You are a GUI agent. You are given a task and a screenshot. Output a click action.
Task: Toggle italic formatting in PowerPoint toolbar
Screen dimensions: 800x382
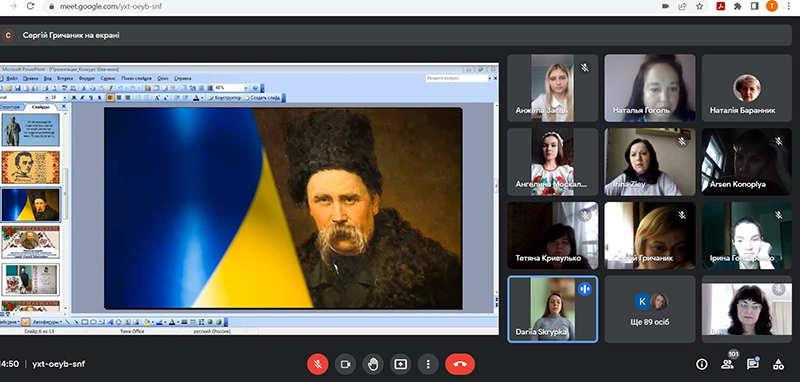(x=83, y=97)
